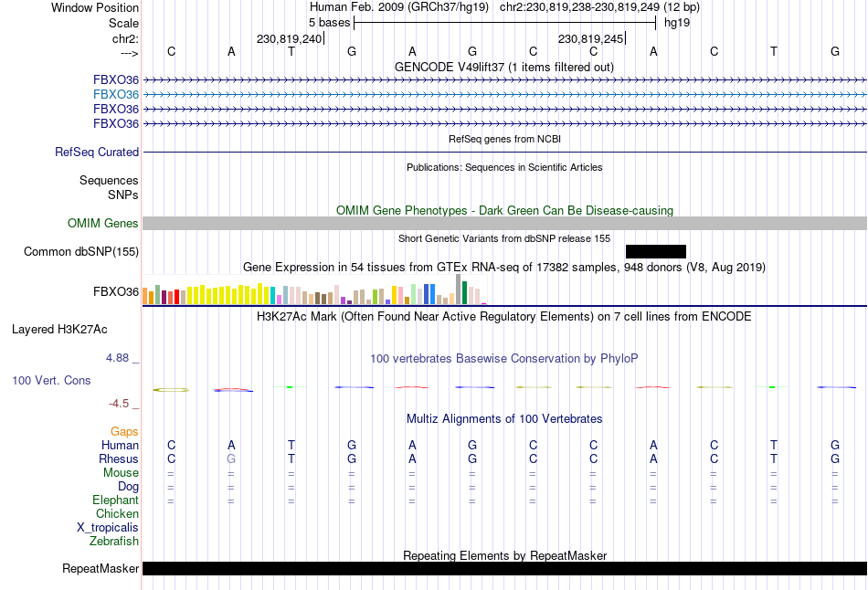Click the chr2:230,819,238-230,819,249 (12 bp) coordinates
Screen dimensions: 868x590
pyautogui.click(x=599, y=7)
